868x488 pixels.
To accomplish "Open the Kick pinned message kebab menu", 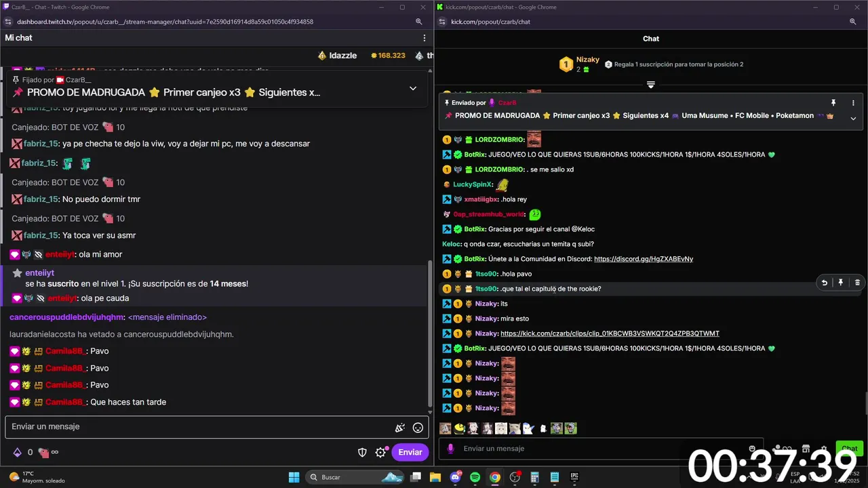I will 853,103.
